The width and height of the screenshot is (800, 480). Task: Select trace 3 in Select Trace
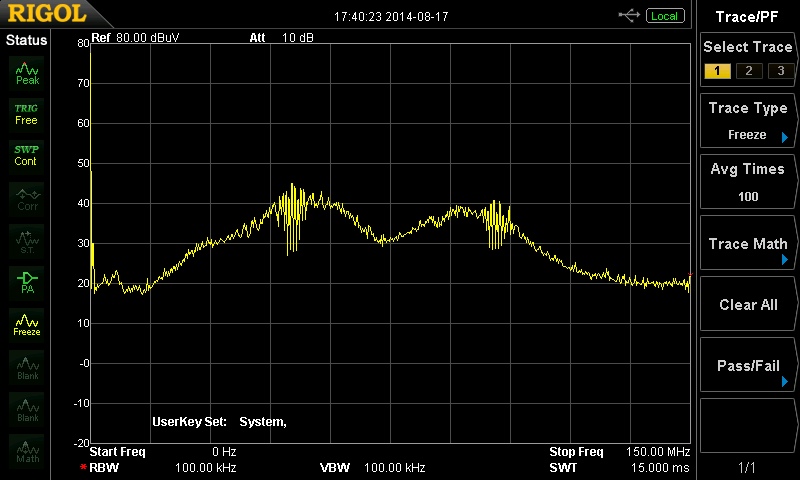[x=781, y=71]
